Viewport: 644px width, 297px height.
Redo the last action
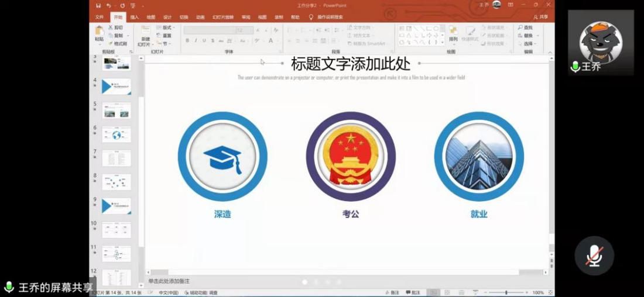coord(122,6)
